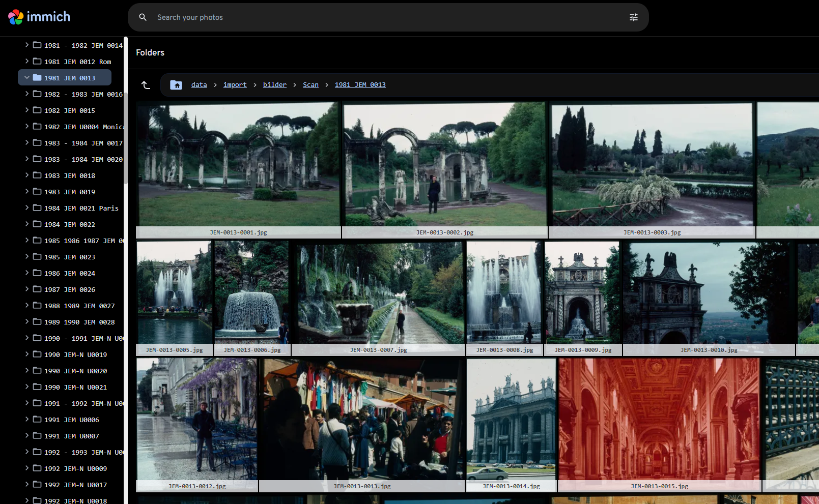The height and width of the screenshot is (504, 819).
Task: Select the 1983 - 1984 JEM 0017 folder
Action: 83,143
